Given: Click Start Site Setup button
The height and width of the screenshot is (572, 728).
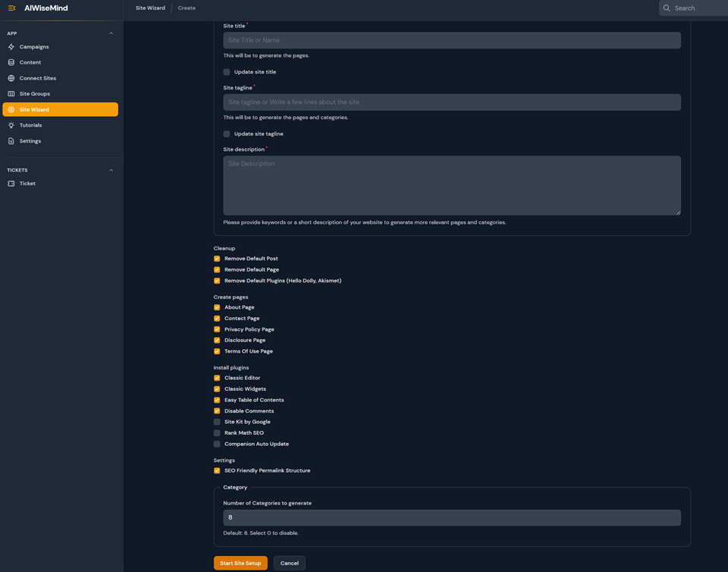Looking at the screenshot, I should (x=240, y=563).
